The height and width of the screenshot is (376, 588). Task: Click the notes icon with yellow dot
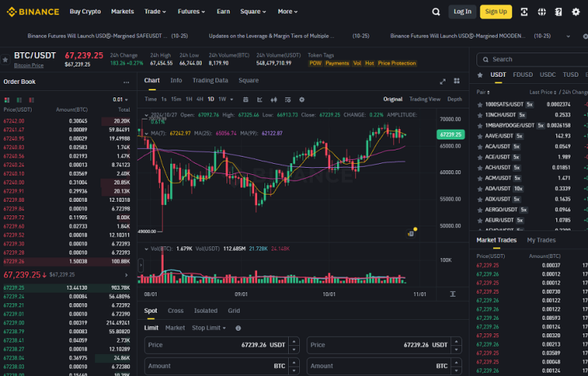tap(412, 233)
